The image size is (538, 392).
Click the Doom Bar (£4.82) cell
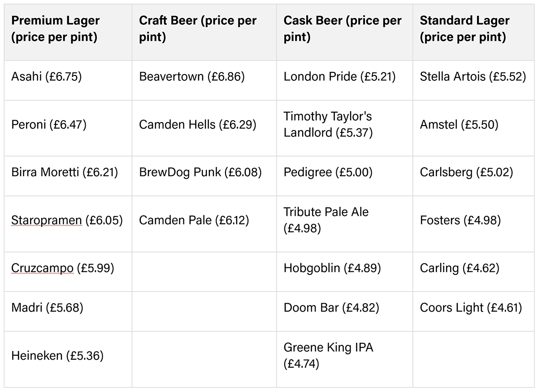331,308
